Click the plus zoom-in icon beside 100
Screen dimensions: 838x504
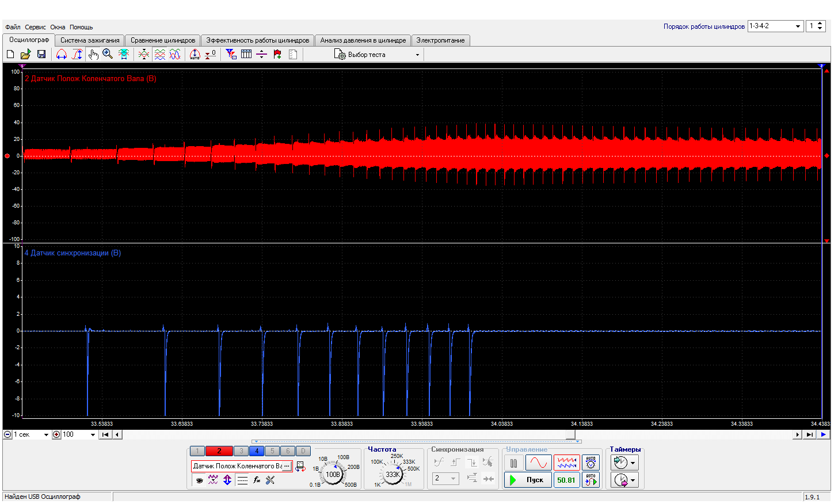pos(56,434)
